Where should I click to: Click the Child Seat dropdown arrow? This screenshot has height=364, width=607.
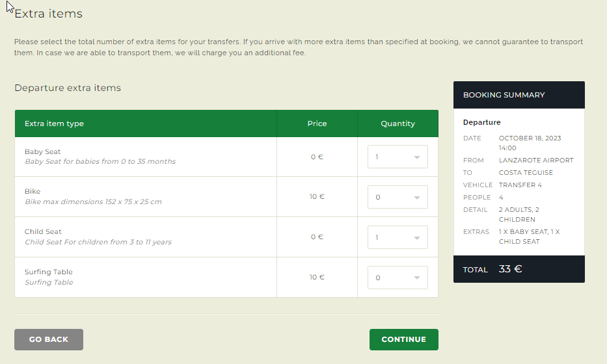click(417, 237)
